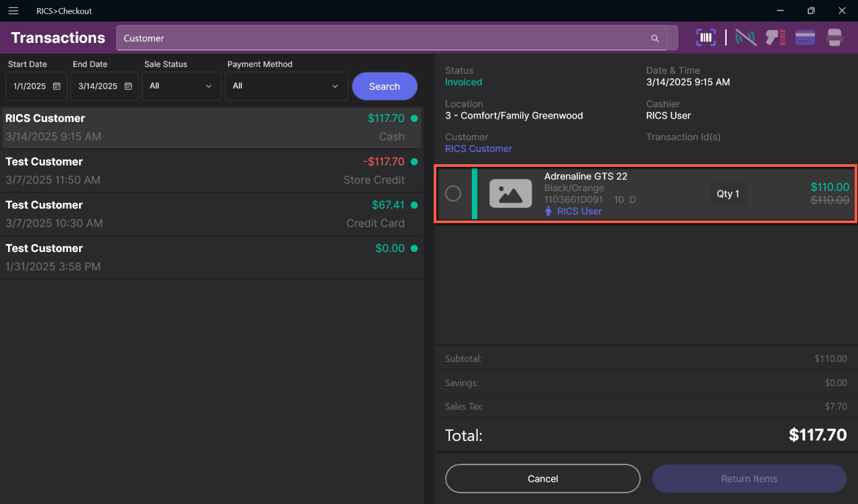Image resolution: width=858 pixels, height=504 pixels.
Task: Click the person icon beside RICS User
Action: point(548,211)
